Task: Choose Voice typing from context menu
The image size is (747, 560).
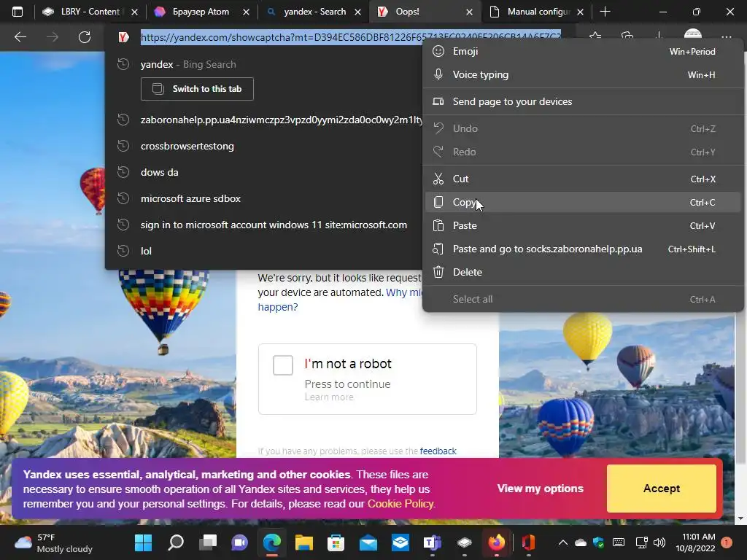Action: [583, 75]
